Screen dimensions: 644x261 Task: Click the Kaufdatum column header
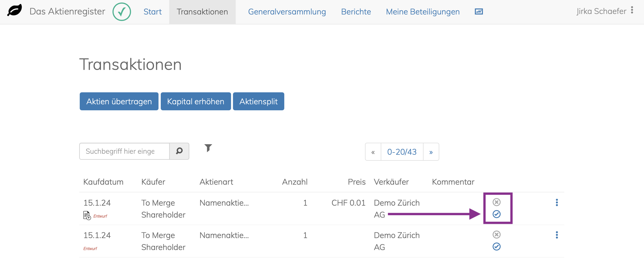[x=103, y=182]
